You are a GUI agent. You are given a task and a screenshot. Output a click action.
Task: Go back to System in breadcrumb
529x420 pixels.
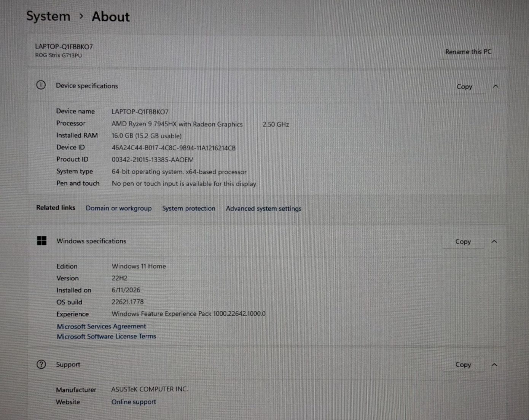tap(48, 16)
